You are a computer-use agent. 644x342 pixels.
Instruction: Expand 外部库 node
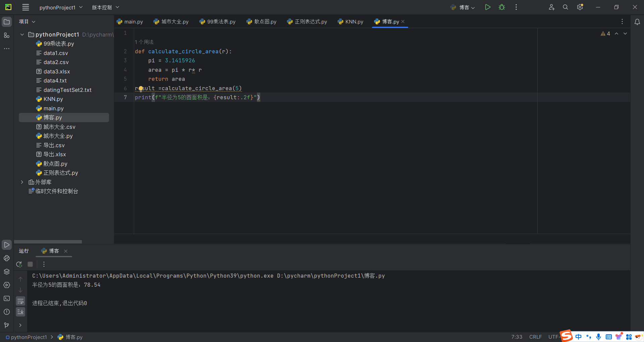pos(22,182)
